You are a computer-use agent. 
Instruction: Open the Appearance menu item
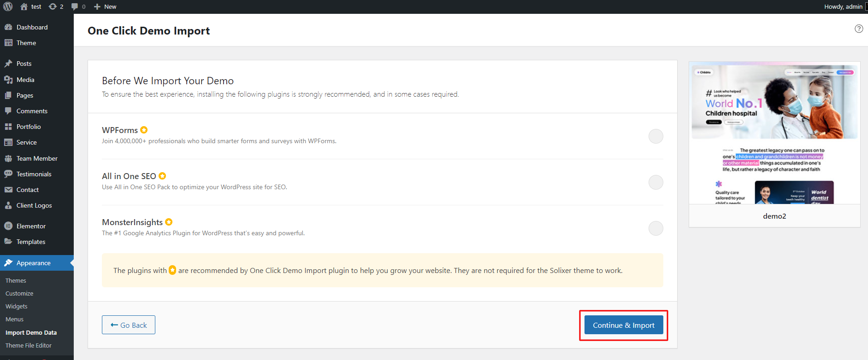[37, 263]
